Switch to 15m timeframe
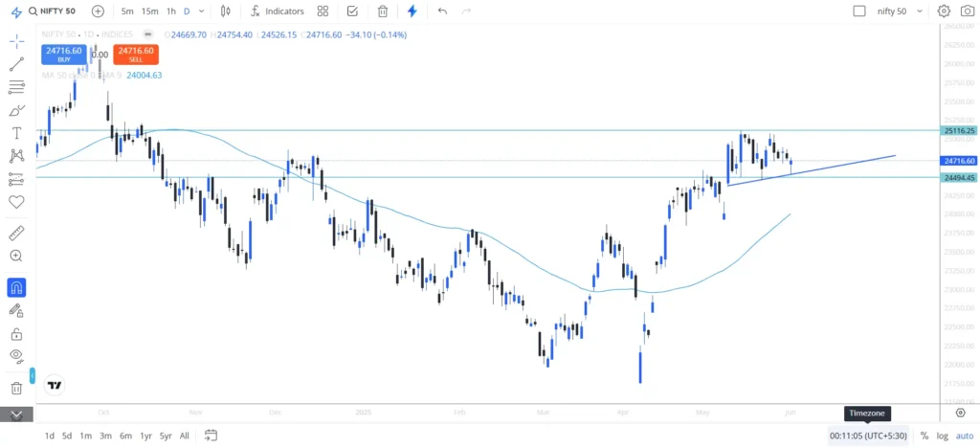This screenshot has height=448, width=980. (x=149, y=11)
